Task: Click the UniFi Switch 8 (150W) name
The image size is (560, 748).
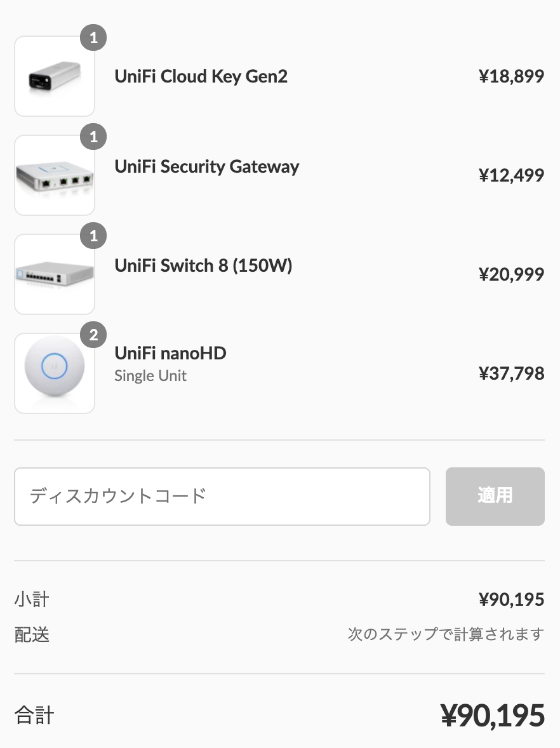Action: 203,265
